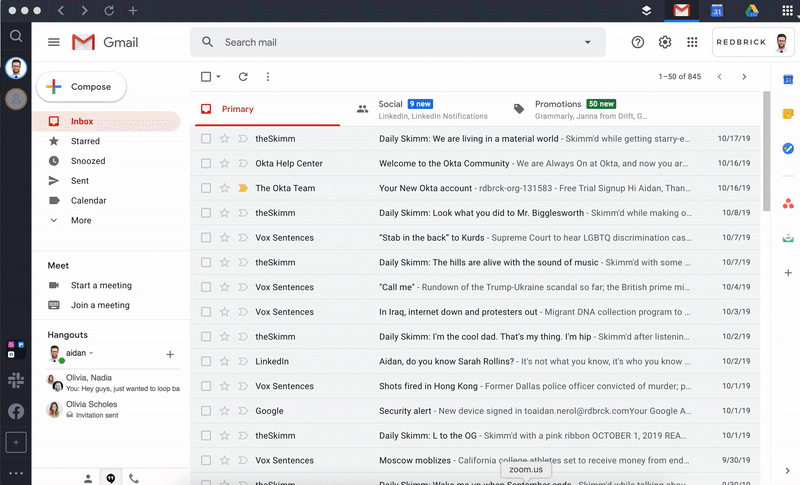Refresh the inbox message list
The height and width of the screenshot is (485, 800).
pyautogui.click(x=243, y=76)
